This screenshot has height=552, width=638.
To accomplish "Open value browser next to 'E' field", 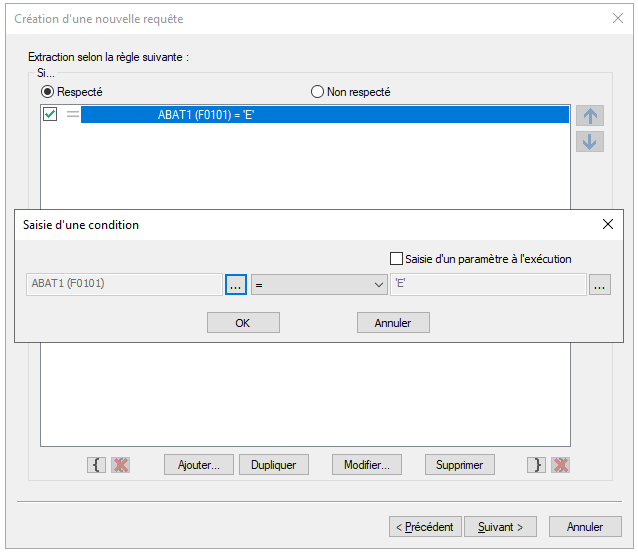I will coord(599,284).
